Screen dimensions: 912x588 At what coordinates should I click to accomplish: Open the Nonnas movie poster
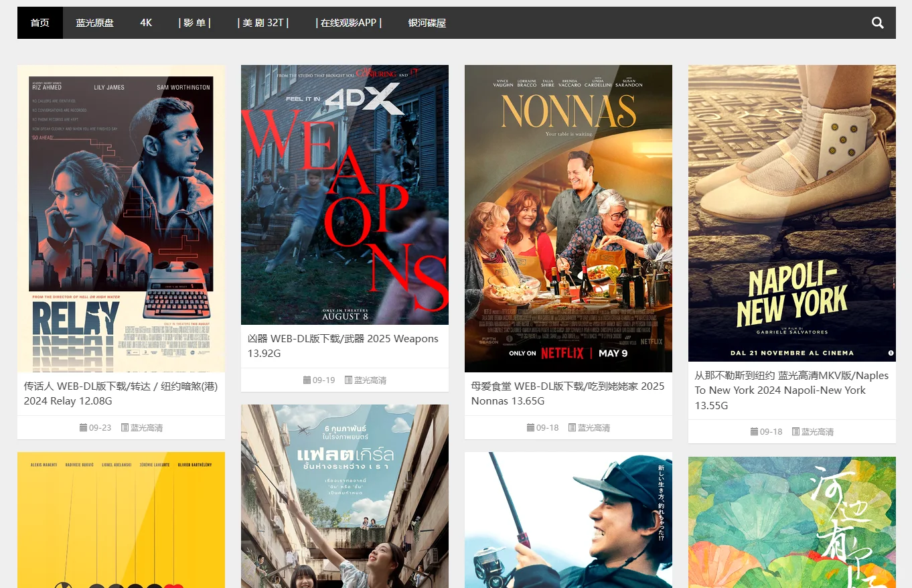tap(568, 218)
